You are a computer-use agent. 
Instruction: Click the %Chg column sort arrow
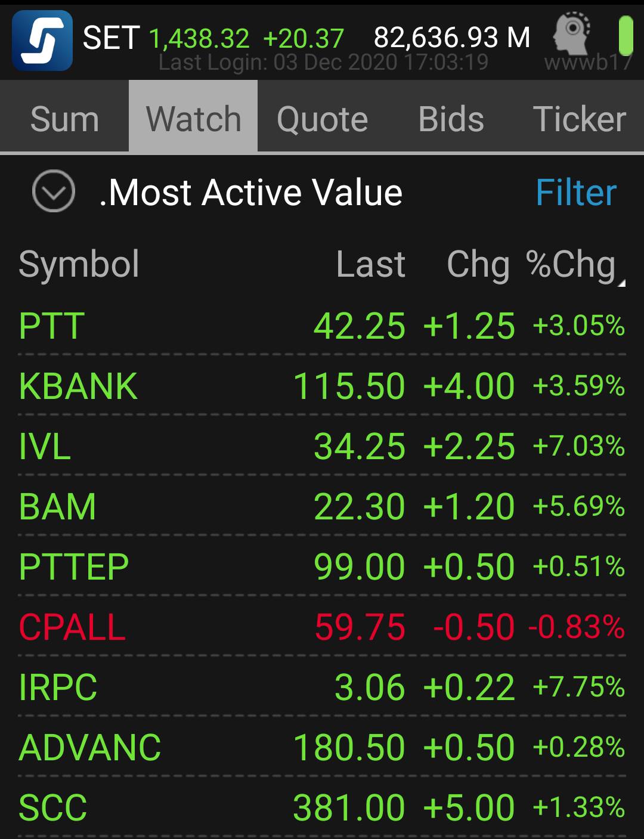620,283
